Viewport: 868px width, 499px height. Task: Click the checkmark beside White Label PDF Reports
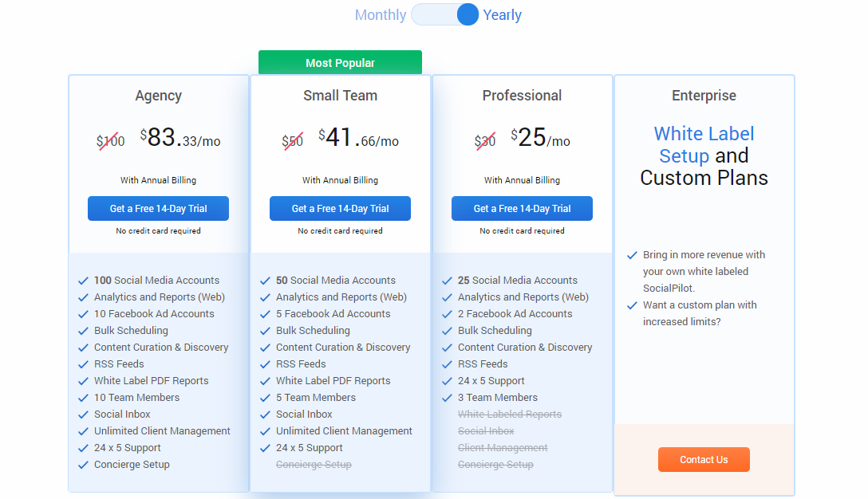coord(83,380)
